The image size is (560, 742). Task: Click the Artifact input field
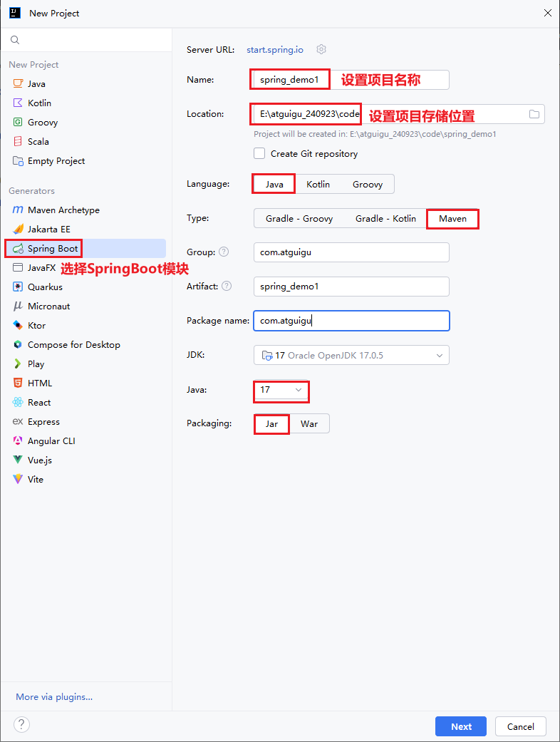(x=351, y=287)
